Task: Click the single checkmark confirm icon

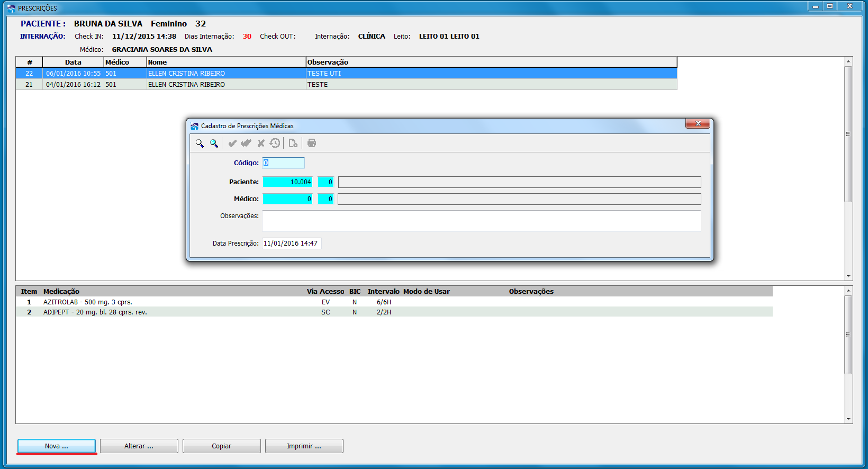Action: tap(232, 143)
